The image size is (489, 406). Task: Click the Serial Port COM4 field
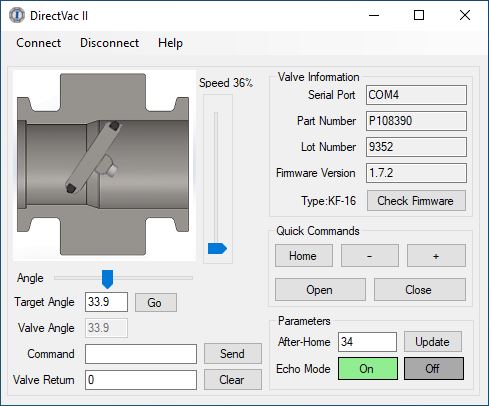(416, 95)
